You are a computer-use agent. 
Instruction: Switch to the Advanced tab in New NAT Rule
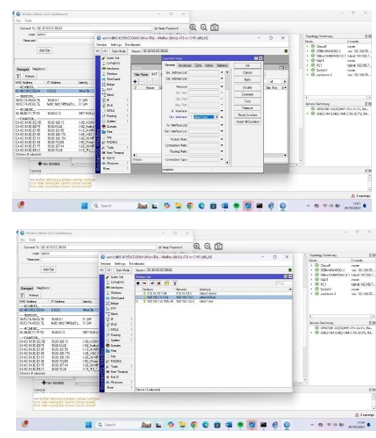[x=185, y=65]
